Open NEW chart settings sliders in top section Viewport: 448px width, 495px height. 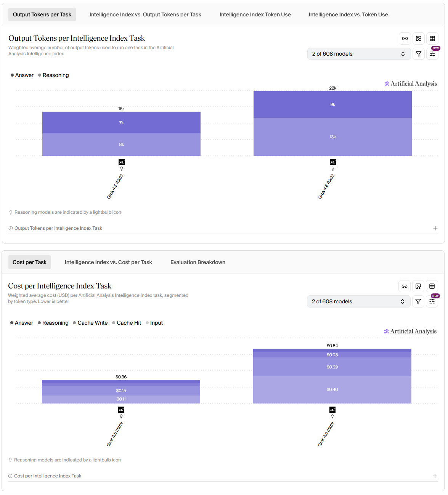(x=432, y=54)
